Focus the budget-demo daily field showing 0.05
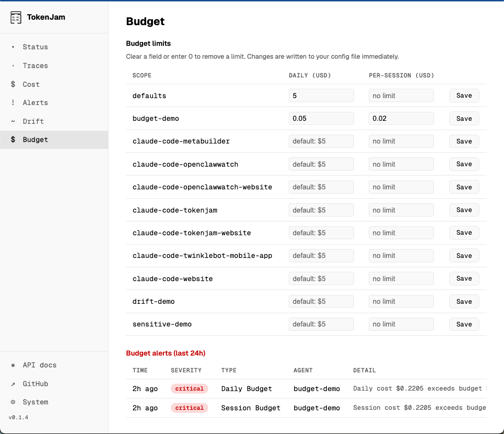 321,118
